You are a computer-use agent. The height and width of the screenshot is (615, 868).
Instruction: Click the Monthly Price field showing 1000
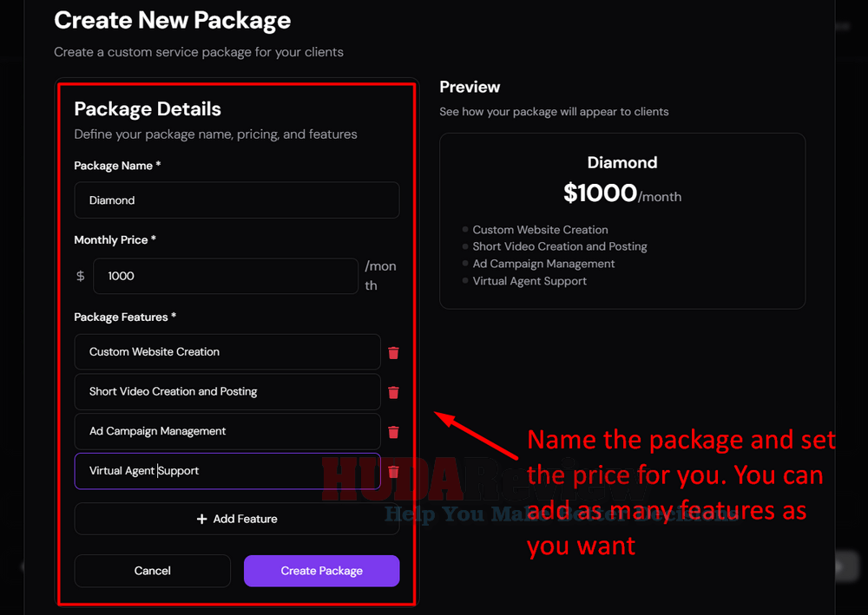[x=226, y=276]
